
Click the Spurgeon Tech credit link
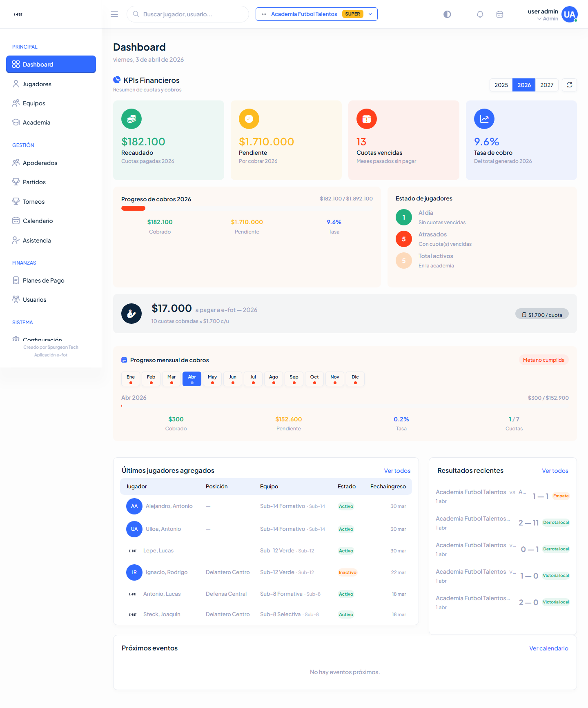coord(62,347)
